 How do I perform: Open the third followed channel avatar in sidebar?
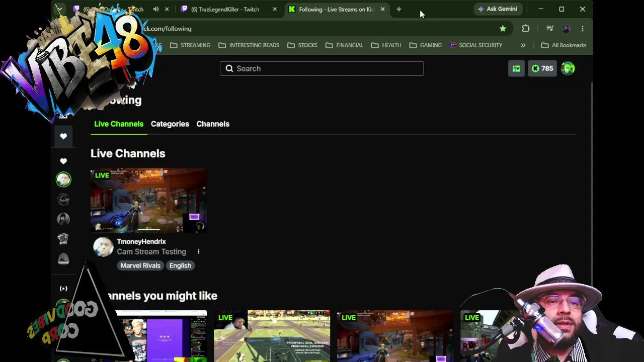click(x=63, y=219)
